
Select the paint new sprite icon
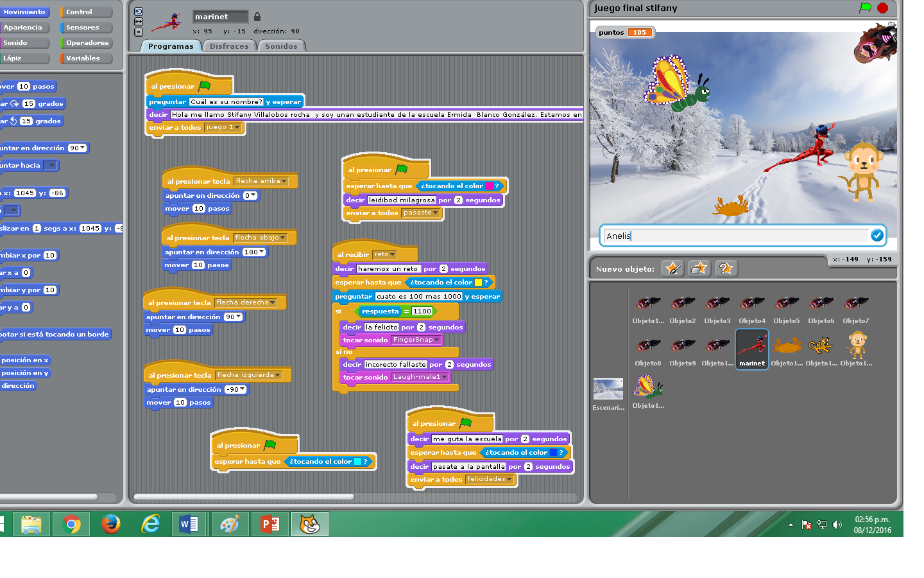coord(672,268)
